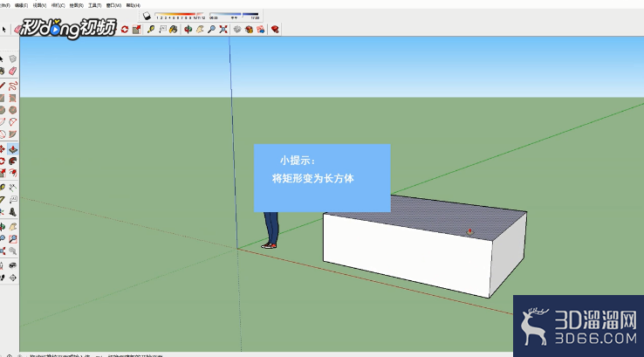Open the 相机(C) menu
The image size is (644, 357).
(x=58, y=5)
